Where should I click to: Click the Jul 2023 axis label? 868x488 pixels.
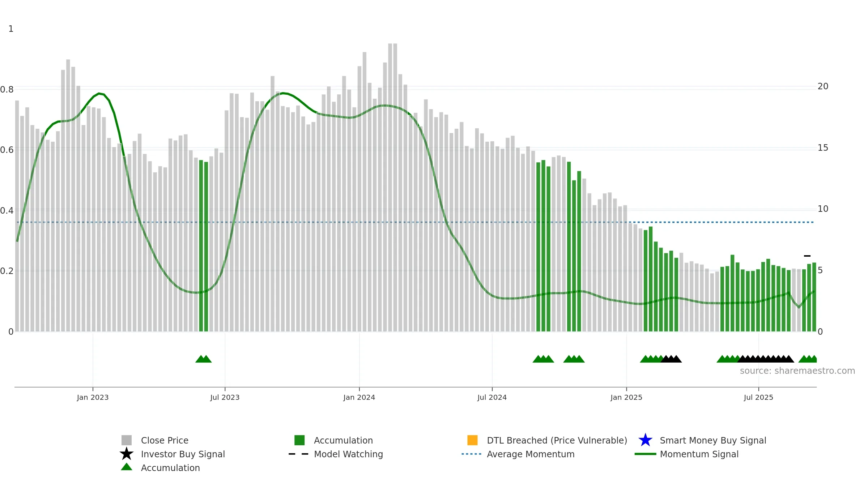pyautogui.click(x=225, y=397)
